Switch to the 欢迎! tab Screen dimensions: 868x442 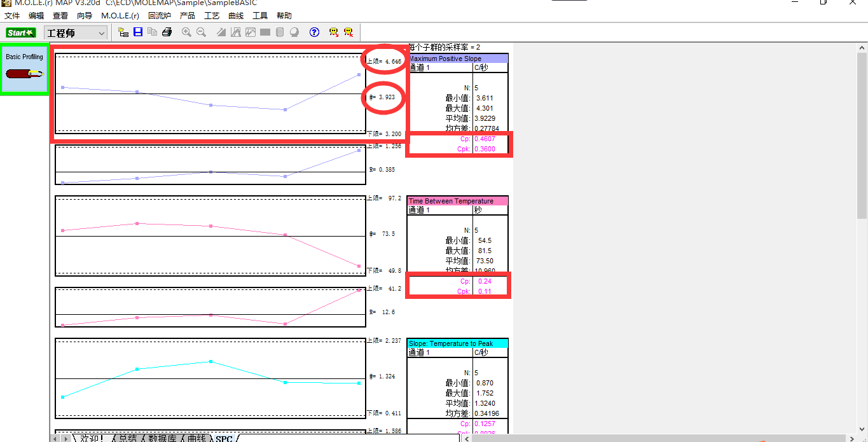92,438
